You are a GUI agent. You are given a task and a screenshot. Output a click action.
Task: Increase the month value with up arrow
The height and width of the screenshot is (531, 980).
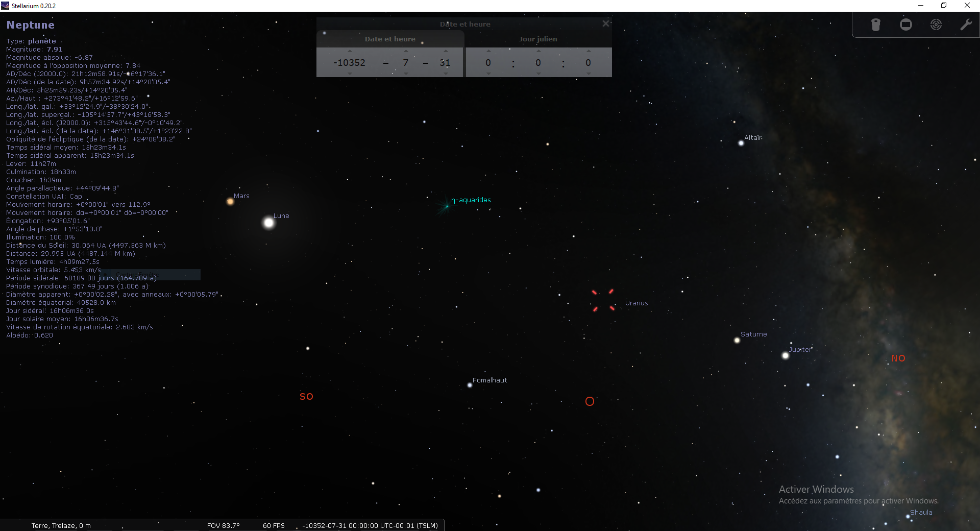(x=406, y=51)
